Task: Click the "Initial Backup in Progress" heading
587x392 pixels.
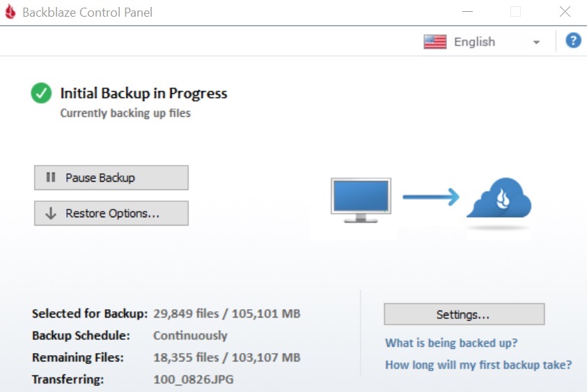Action: pos(143,93)
